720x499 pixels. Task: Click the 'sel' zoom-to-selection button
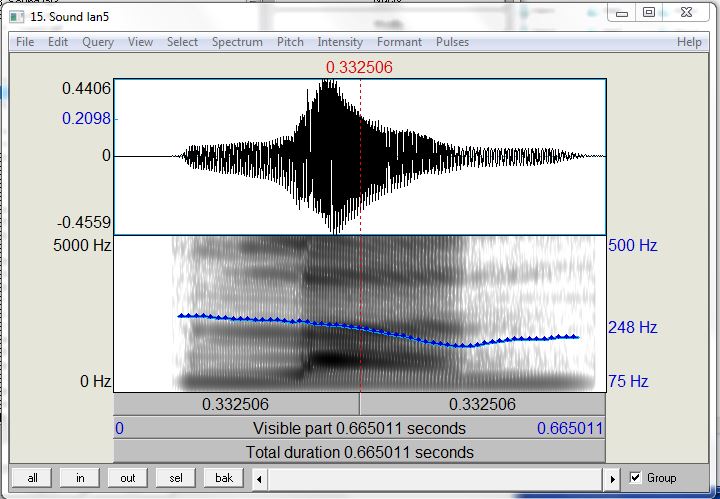176,478
